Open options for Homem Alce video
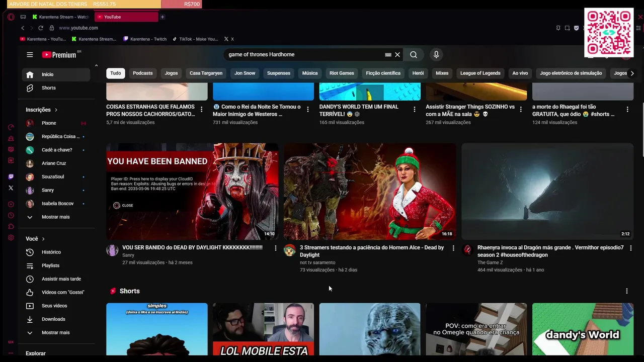Screen dimensions: 644x362 pyautogui.click(x=453, y=248)
